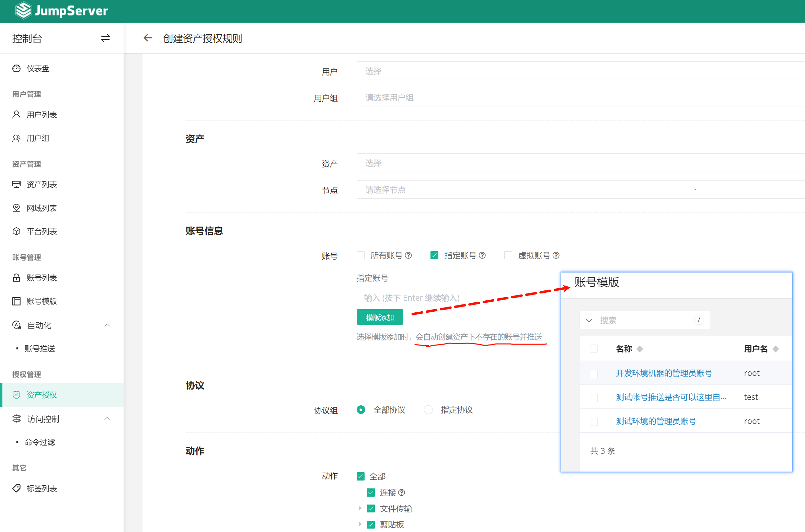Click the 账号列表 lock icon
The image size is (805, 532).
pyautogui.click(x=16, y=278)
